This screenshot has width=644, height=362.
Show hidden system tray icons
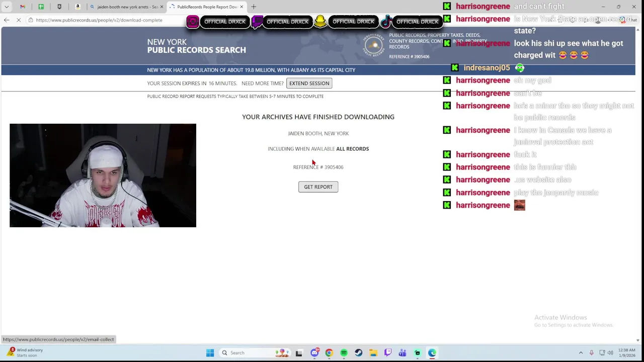point(581,353)
